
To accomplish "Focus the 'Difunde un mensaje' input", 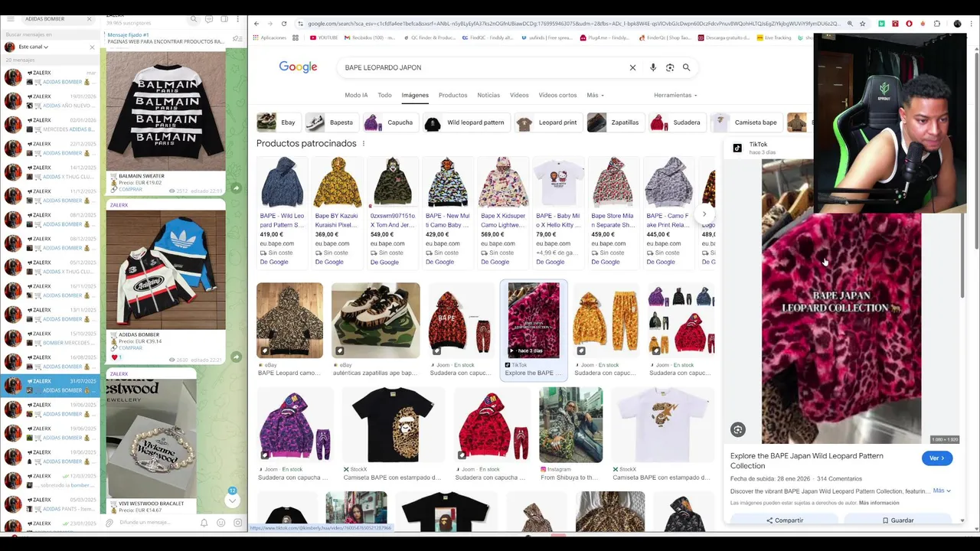I will [157, 523].
